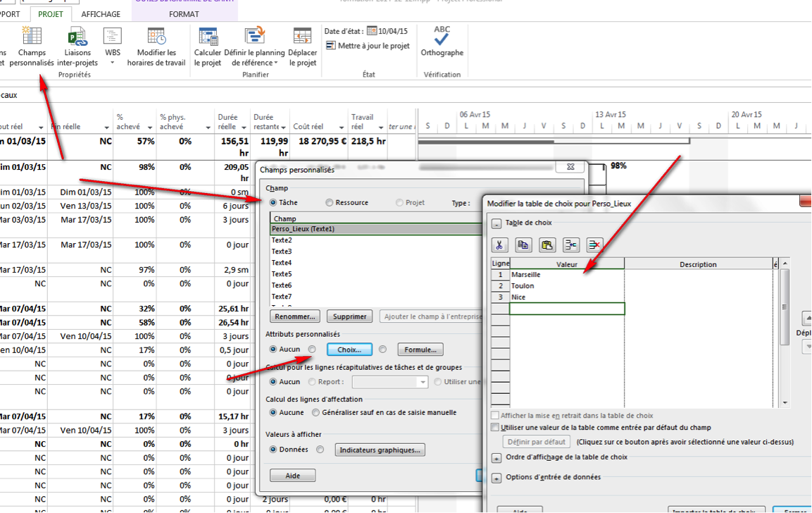Viewport: 812px width, 513px height.
Task: Check Utiliser une valeur de la table comme entrée par défaut
Action: tap(495, 428)
